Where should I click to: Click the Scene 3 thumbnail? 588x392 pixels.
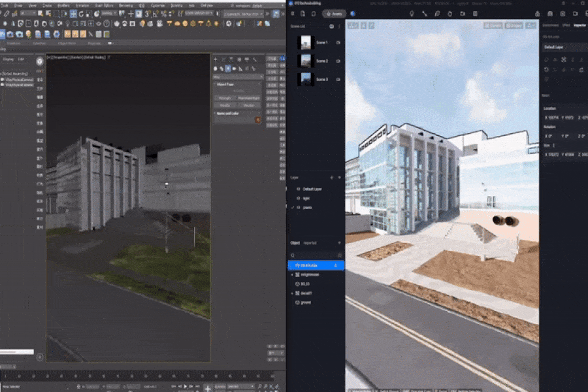306,80
